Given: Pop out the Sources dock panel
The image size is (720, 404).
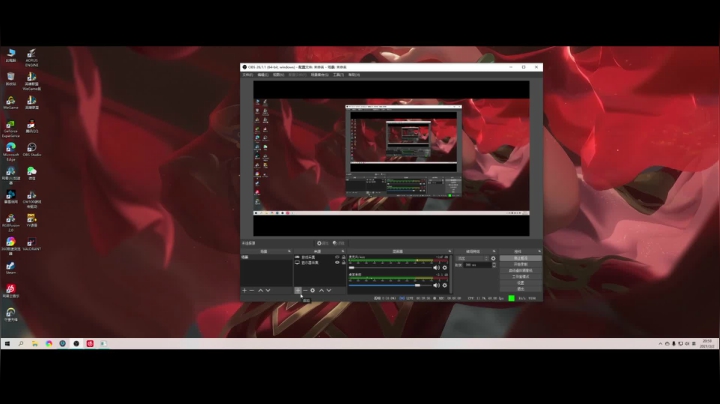Looking at the screenshot, I should point(343,252).
